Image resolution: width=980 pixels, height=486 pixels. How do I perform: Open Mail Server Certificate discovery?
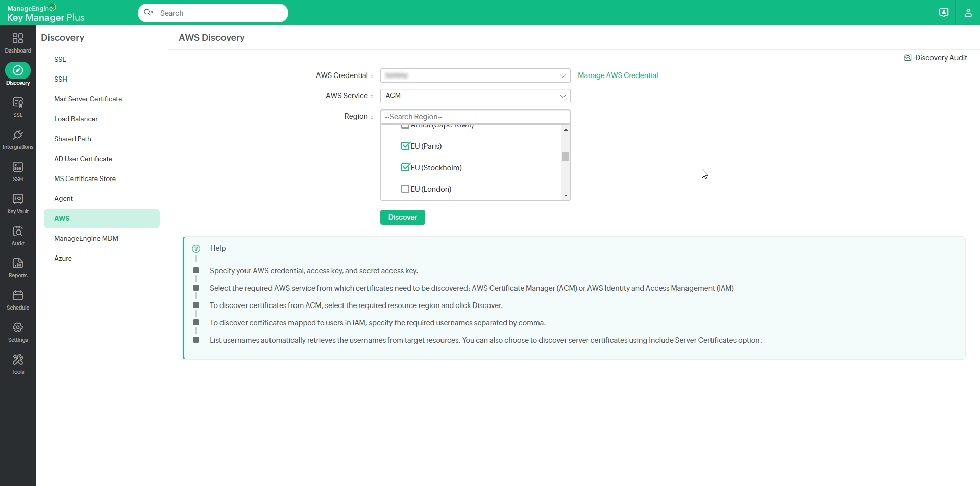(x=88, y=99)
